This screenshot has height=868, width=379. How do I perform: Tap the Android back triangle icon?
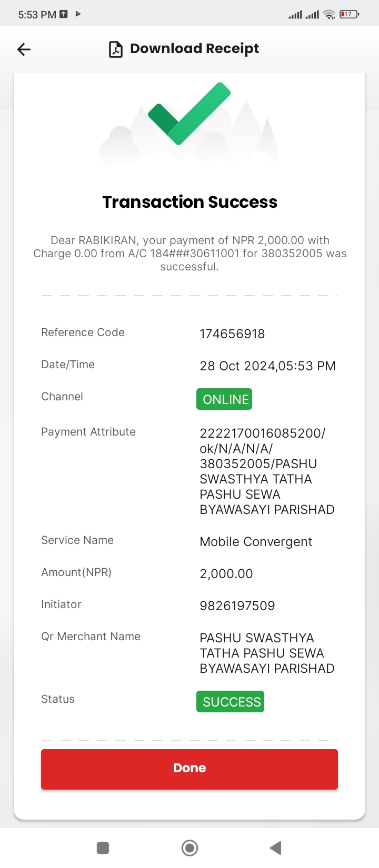(275, 847)
